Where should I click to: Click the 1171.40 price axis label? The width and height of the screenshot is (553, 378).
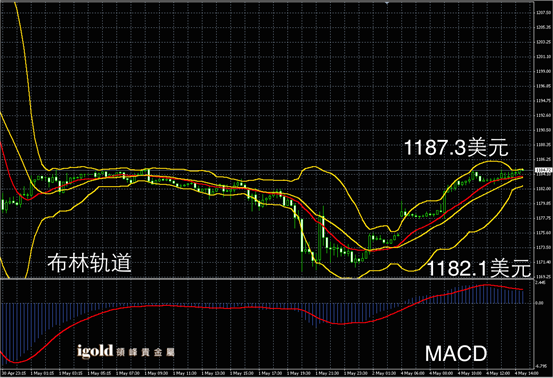coord(543,262)
